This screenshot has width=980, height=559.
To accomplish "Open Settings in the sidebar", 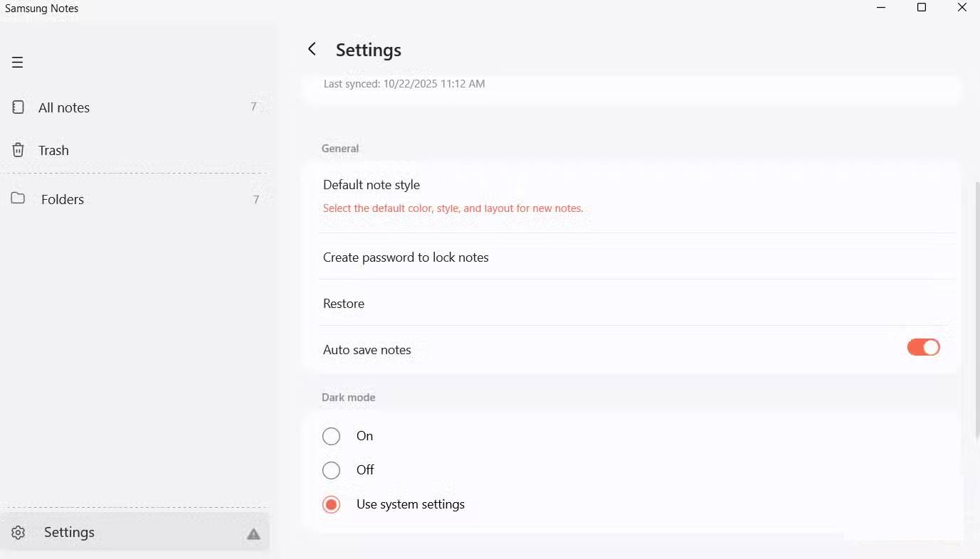I will (69, 533).
